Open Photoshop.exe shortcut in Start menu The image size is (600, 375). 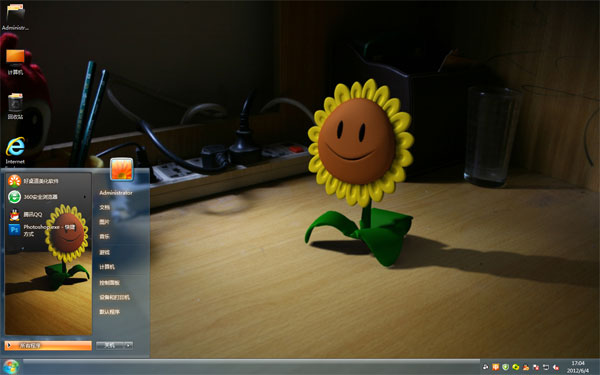[x=48, y=230]
